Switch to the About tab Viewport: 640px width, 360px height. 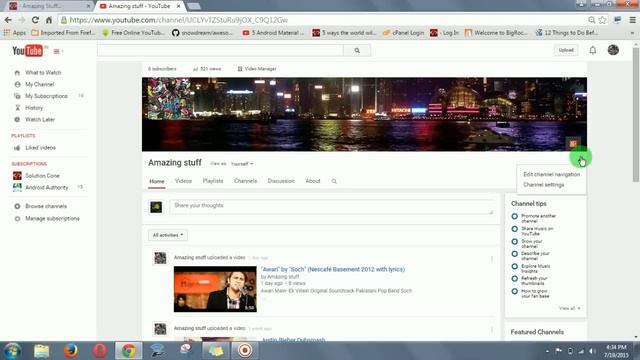pyautogui.click(x=313, y=181)
